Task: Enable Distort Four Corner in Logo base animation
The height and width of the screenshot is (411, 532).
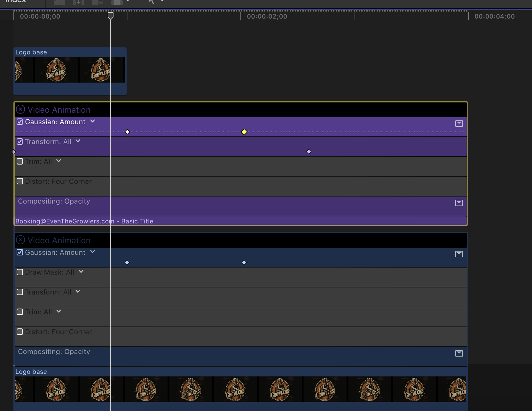Action: [20, 332]
